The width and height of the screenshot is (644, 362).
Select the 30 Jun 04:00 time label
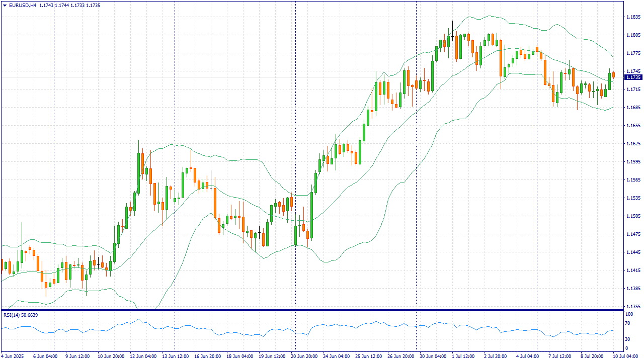(433, 356)
